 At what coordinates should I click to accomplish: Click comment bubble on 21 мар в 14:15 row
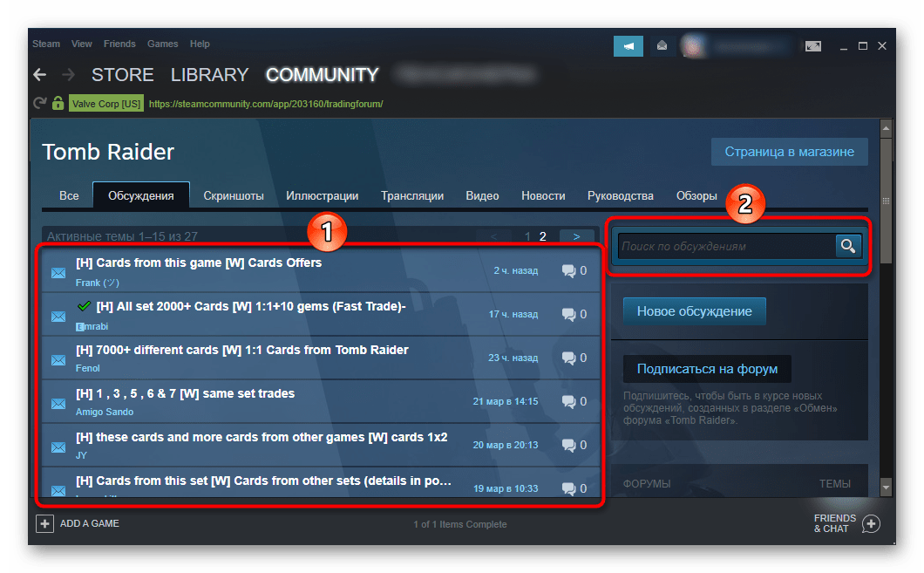point(568,402)
